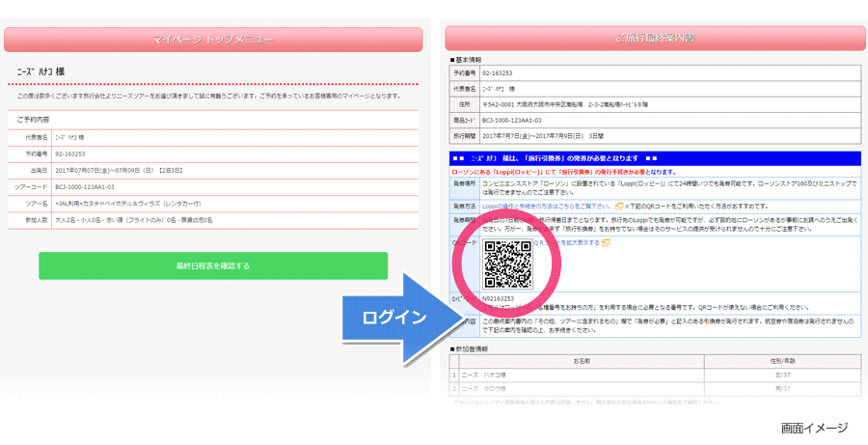Click the 女/37 cell
The width and height of the screenshot is (868, 445).
coord(782,375)
